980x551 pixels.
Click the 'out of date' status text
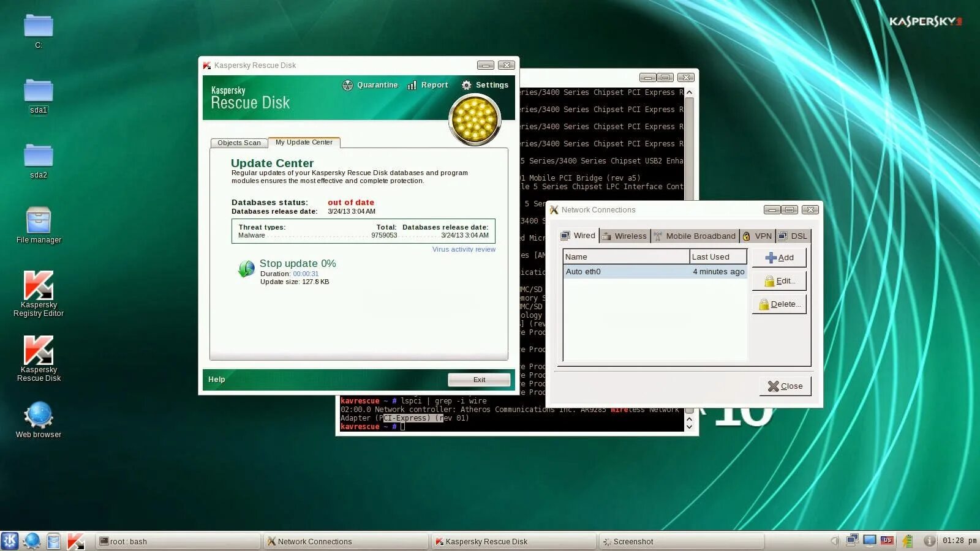[351, 203]
